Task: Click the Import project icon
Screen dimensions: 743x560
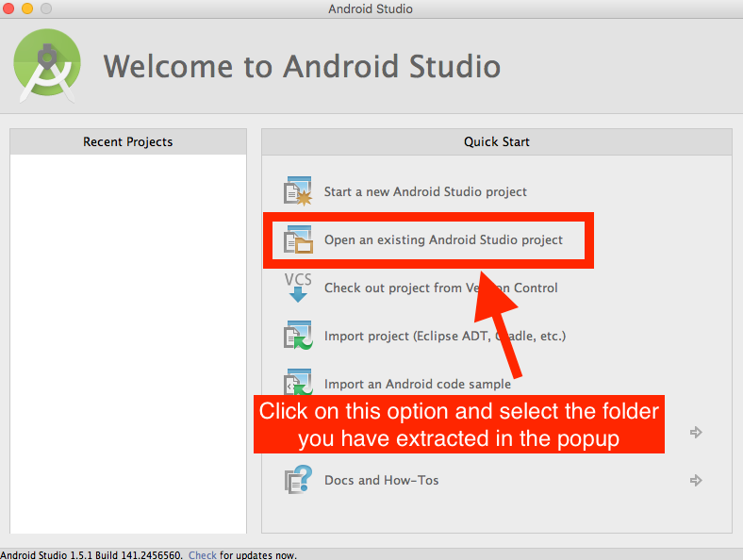Action: click(x=298, y=336)
